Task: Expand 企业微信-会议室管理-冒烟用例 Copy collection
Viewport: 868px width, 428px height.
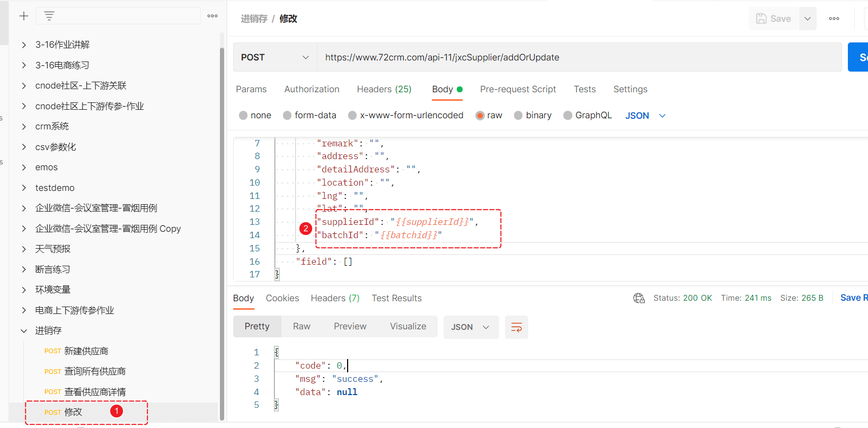Action: tap(24, 229)
